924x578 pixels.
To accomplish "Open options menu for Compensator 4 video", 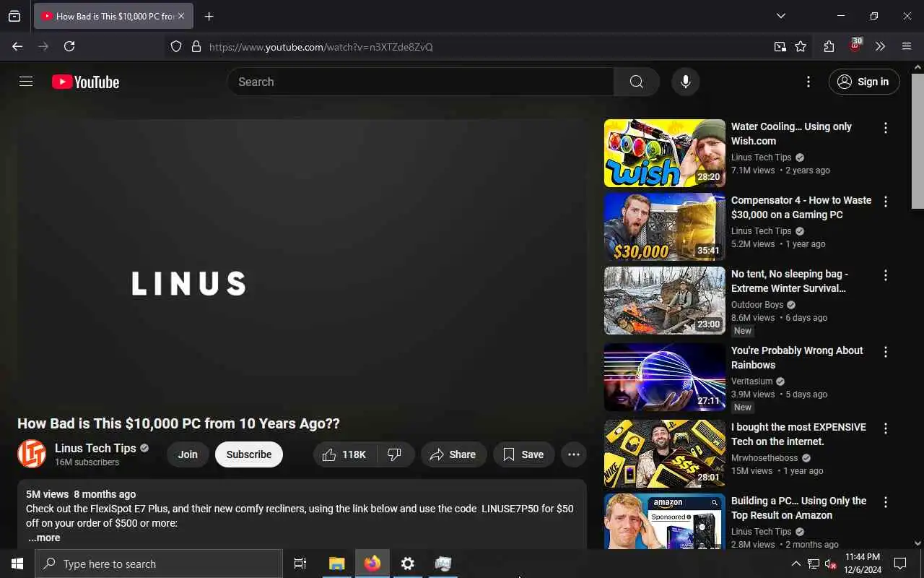I will point(886,202).
